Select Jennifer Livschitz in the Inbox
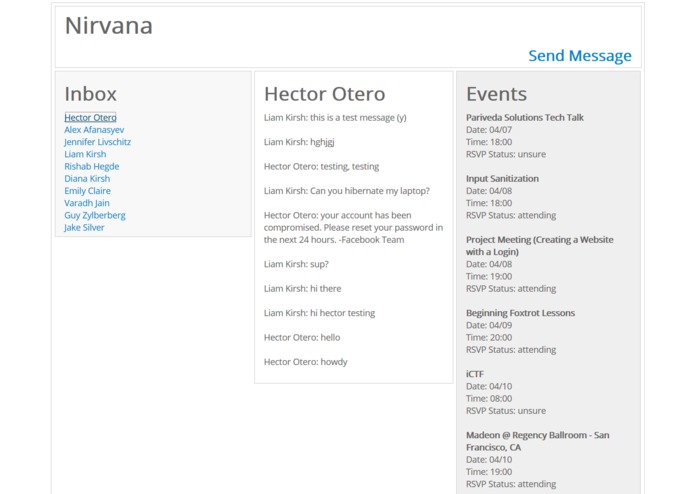 tap(98, 142)
